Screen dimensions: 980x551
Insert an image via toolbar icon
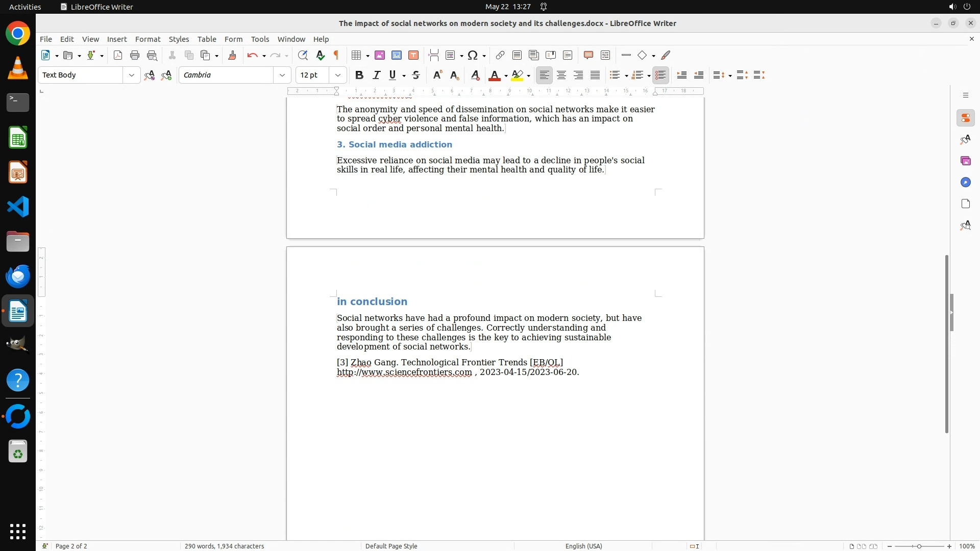click(x=380, y=56)
